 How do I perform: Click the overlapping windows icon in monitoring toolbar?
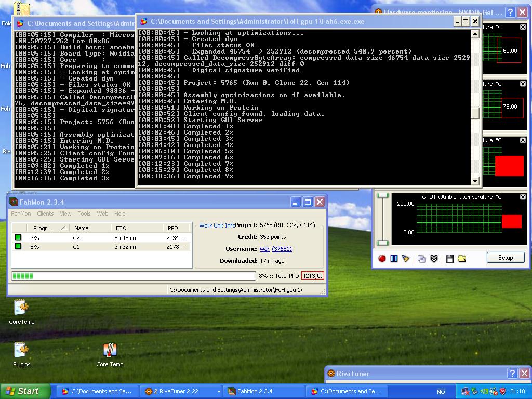[x=421, y=259]
